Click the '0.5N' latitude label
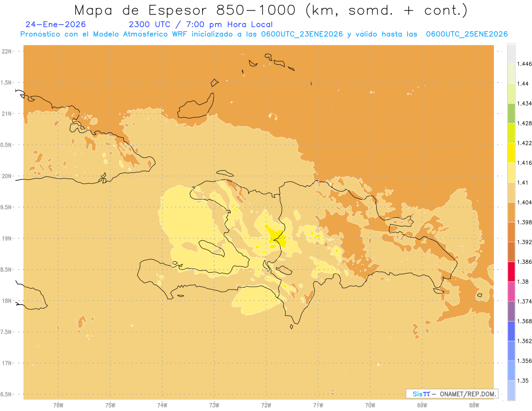This screenshot has height=411, width=532. coord(7,145)
